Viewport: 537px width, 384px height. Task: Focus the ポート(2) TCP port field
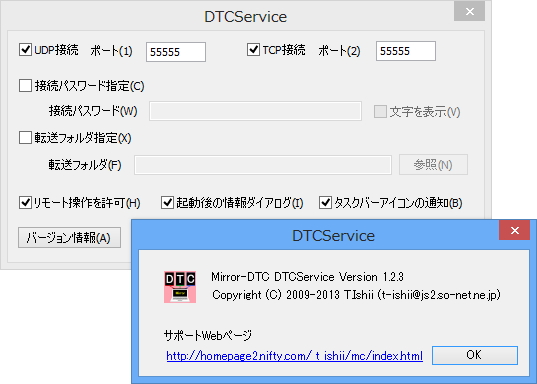[x=406, y=51]
